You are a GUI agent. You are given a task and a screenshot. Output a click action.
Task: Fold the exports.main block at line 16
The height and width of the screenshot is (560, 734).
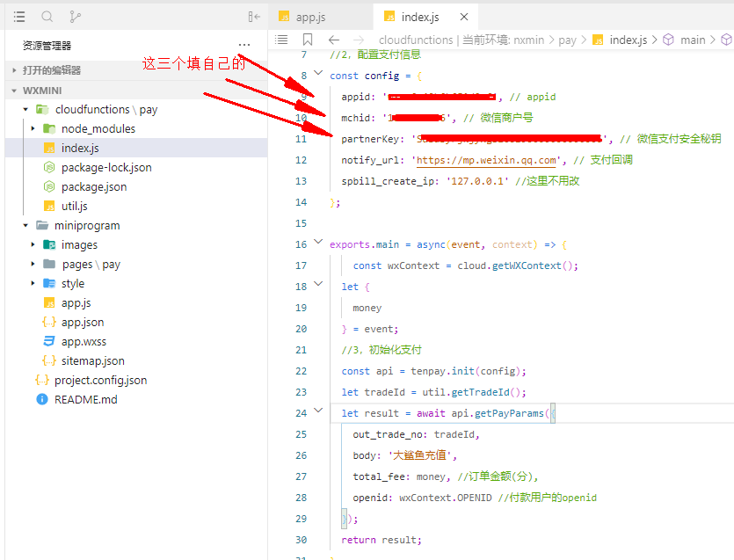coord(318,242)
